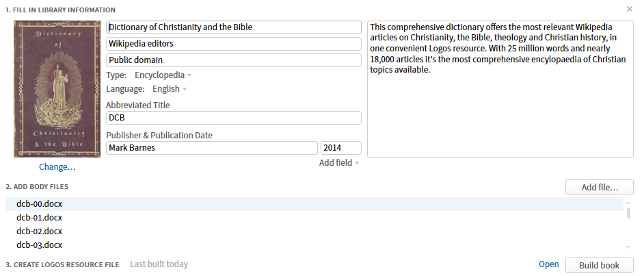Click the Build book button
This screenshot has width=644, height=276.
coord(600,265)
